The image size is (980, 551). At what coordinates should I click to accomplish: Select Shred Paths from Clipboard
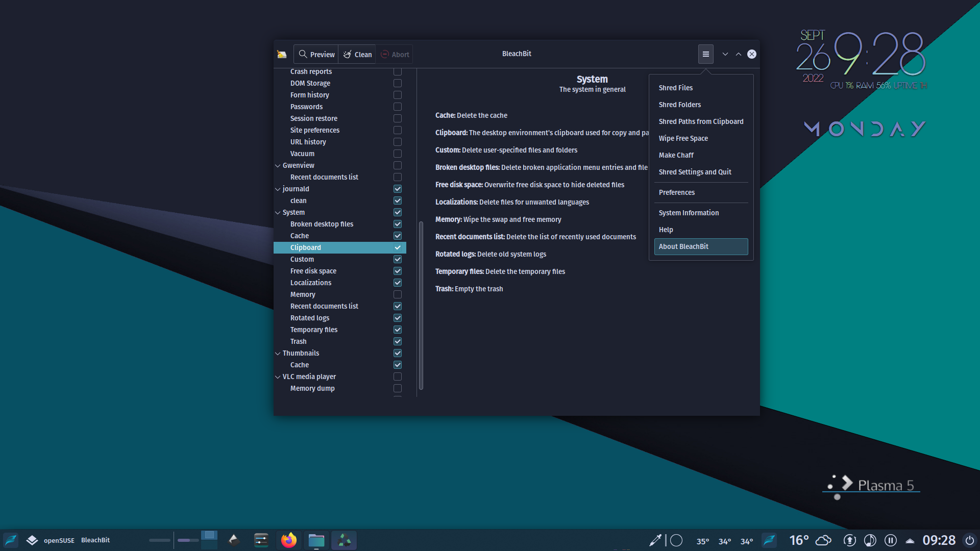[701, 121]
